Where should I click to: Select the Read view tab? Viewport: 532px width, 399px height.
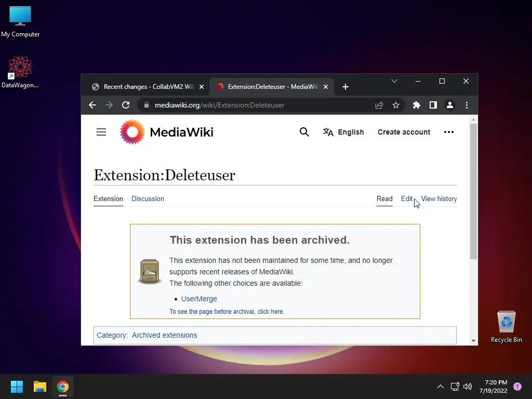click(x=384, y=199)
